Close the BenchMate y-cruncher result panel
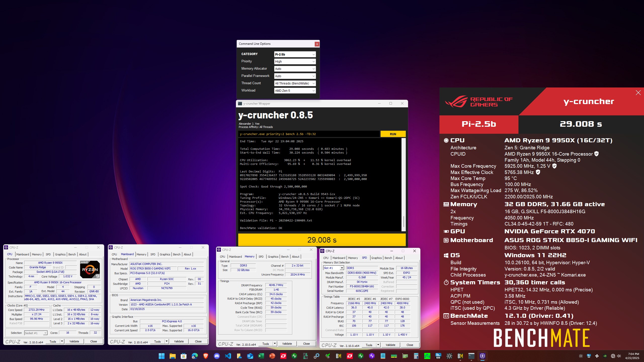Screen dimensions: 644x362 [638, 93]
